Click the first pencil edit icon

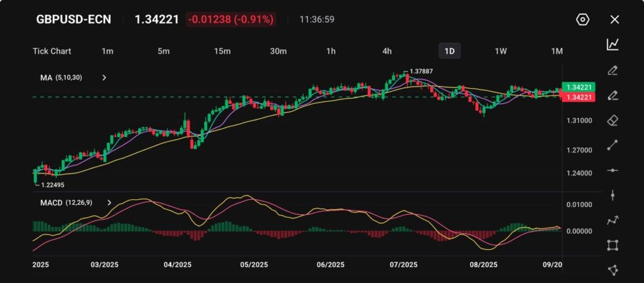pyautogui.click(x=613, y=70)
